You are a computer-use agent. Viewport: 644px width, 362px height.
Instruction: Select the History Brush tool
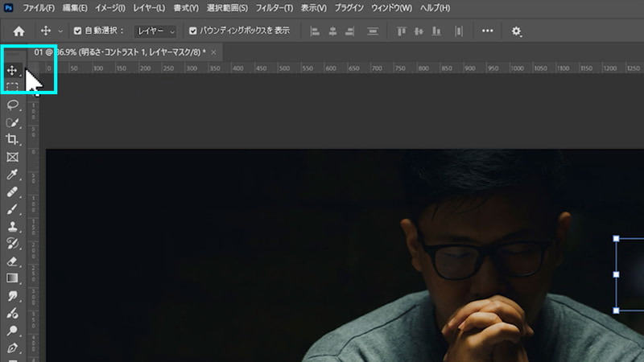click(12, 244)
